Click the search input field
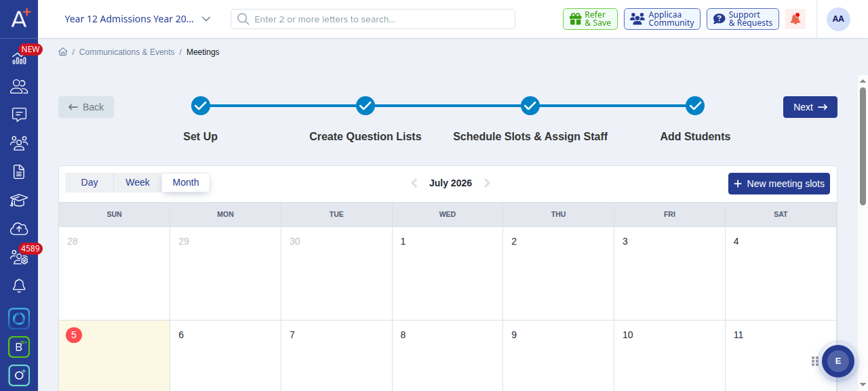This screenshot has width=868, height=391. pyautogui.click(x=373, y=19)
